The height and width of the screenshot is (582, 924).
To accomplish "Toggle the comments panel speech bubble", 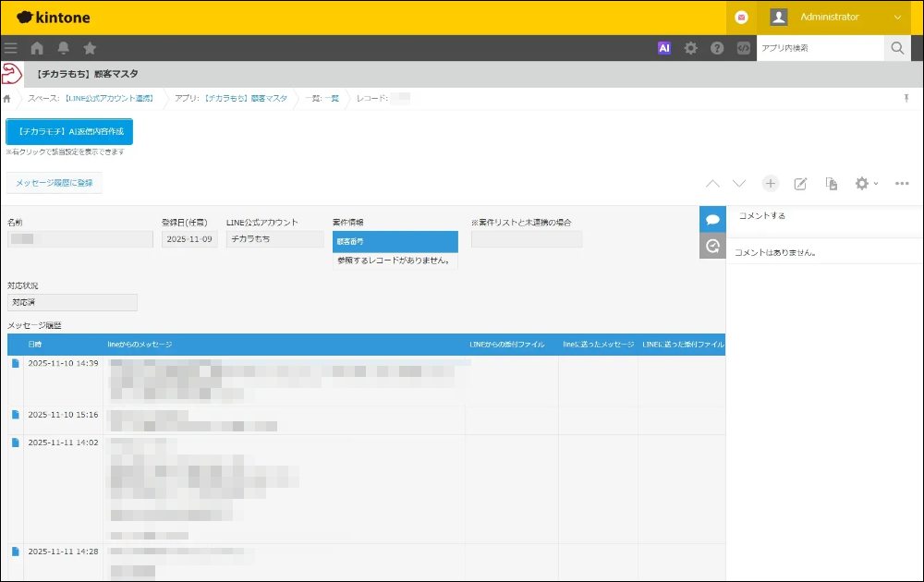I will [712, 220].
